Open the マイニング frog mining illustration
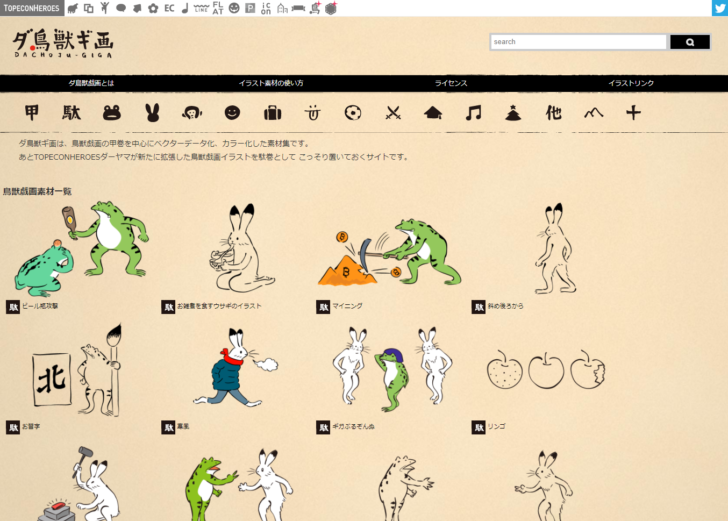Screen dimensions: 728x521 pyautogui.click(x=389, y=253)
